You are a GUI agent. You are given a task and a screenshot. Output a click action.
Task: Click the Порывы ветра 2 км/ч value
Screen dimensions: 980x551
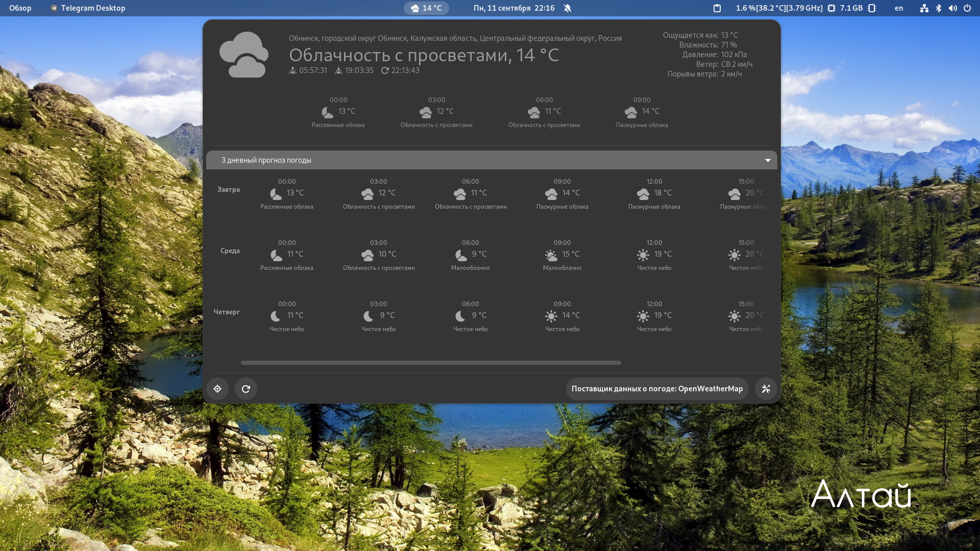[x=731, y=74]
